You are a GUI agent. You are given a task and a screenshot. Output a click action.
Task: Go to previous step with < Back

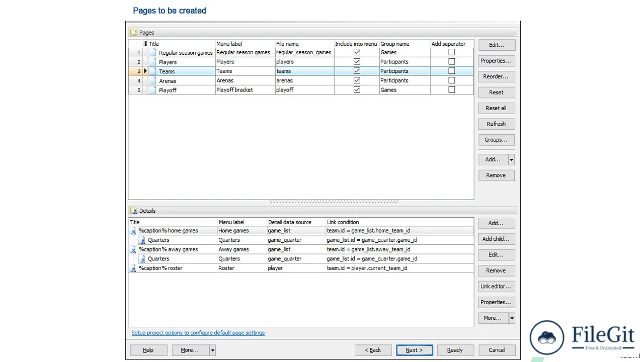(x=373, y=350)
